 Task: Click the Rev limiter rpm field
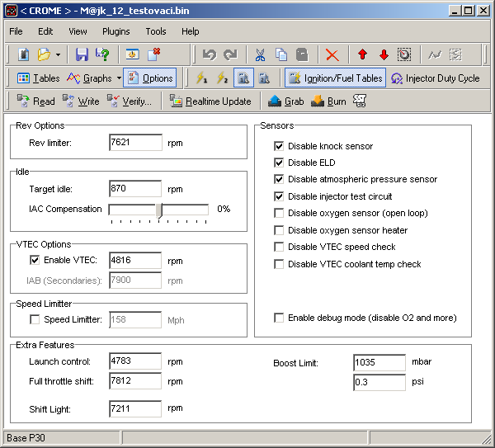tap(135, 143)
